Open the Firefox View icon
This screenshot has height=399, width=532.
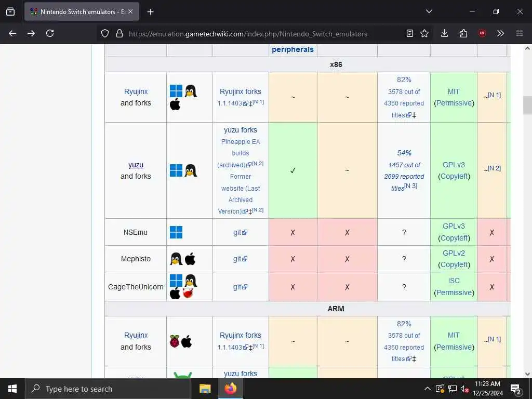(10, 11)
